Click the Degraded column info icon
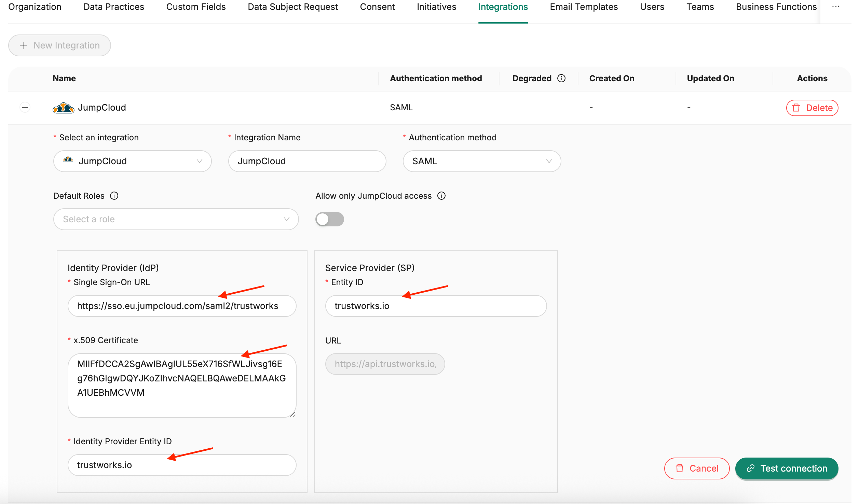The width and height of the screenshot is (859, 504). [x=561, y=79]
